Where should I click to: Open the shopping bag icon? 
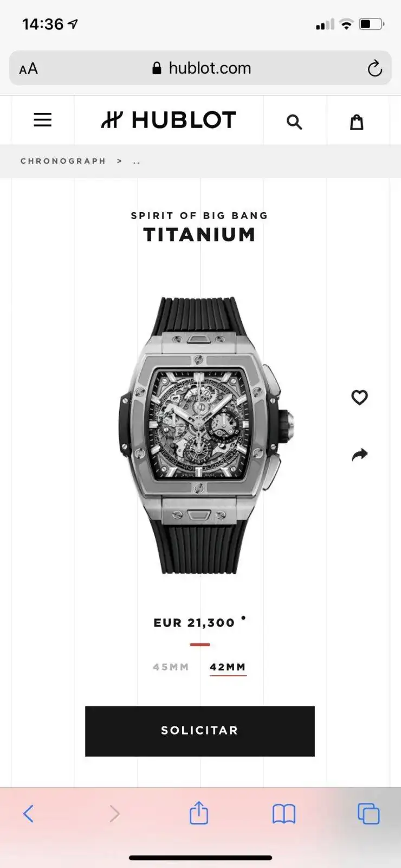[357, 122]
